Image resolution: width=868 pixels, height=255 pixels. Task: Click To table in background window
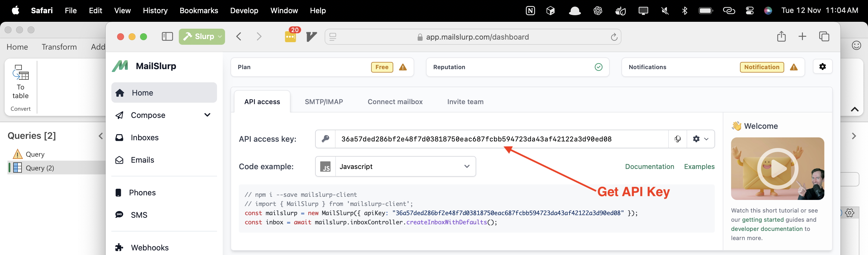[x=20, y=82]
